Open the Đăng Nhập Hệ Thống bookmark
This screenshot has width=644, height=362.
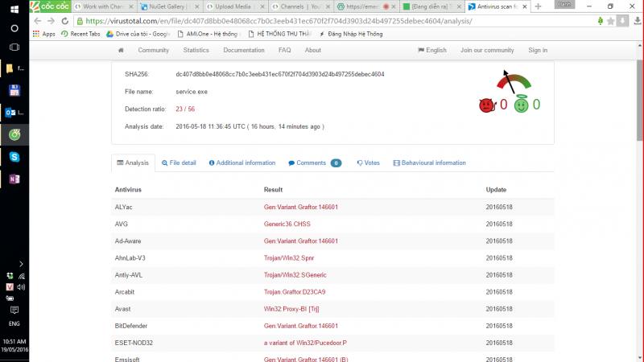(351, 34)
